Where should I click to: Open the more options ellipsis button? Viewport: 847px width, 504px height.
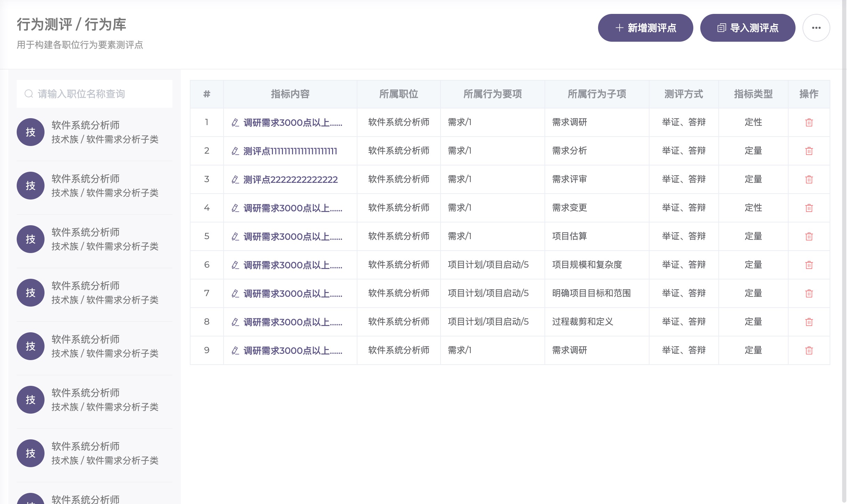(x=816, y=28)
